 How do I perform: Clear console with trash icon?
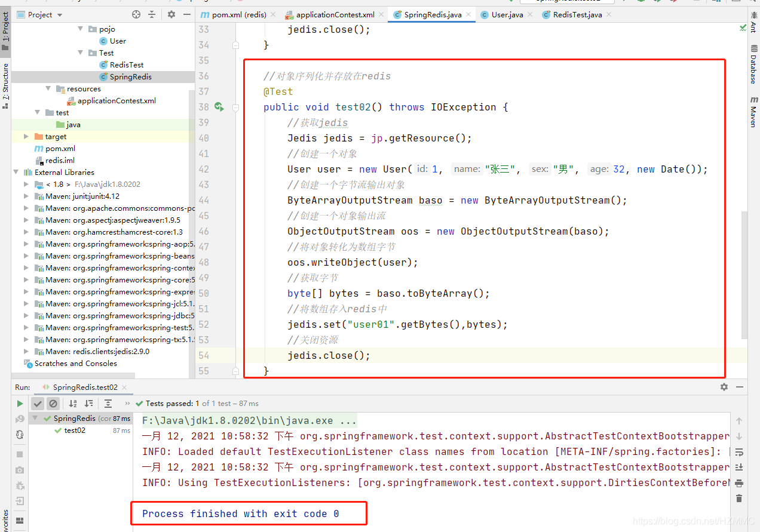pyautogui.click(x=739, y=499)
